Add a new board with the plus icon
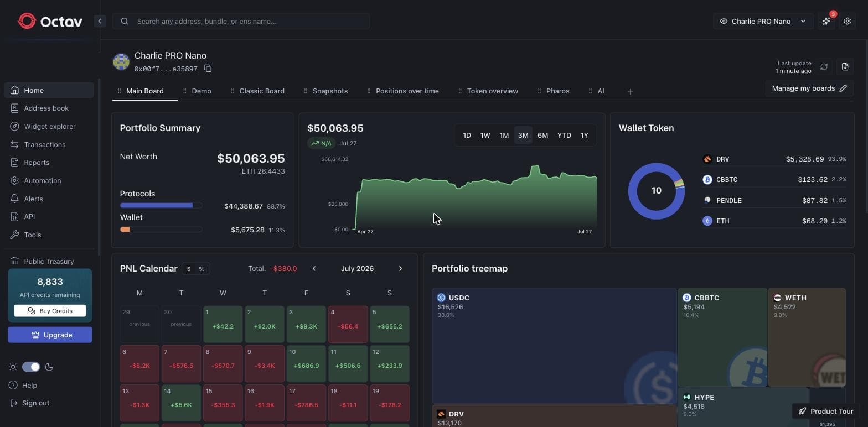Viewport: 868px width, 427px height. pyautogui.click(x=630, y=92)
